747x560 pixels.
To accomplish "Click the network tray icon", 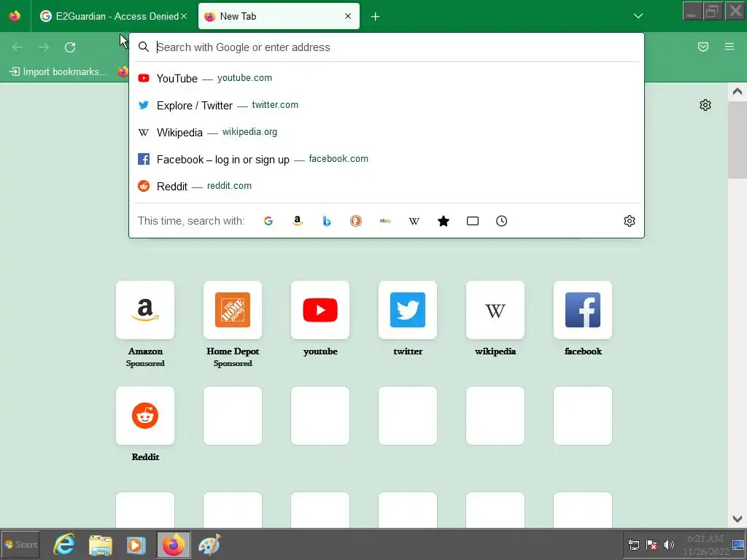I will [634, 545].
